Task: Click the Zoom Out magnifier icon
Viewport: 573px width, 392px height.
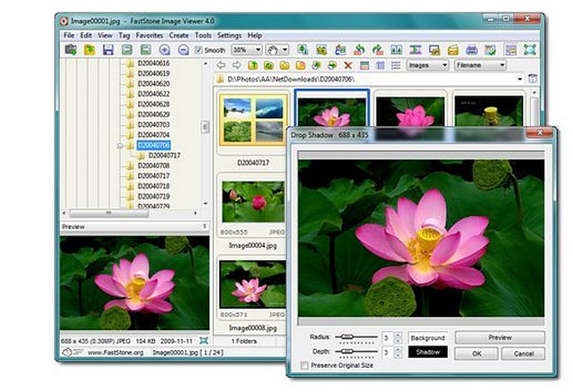Action: click(x=183, y=50)
